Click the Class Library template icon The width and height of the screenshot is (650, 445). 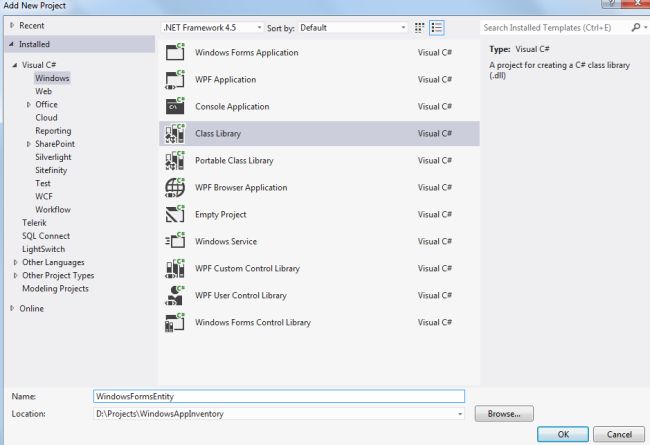pos(175,133)
